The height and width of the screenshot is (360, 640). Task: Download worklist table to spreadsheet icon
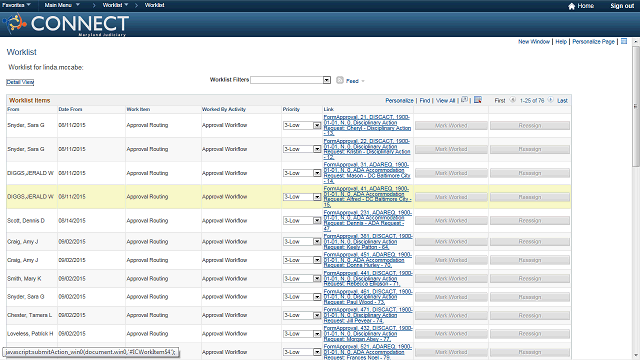pos(478,100)
